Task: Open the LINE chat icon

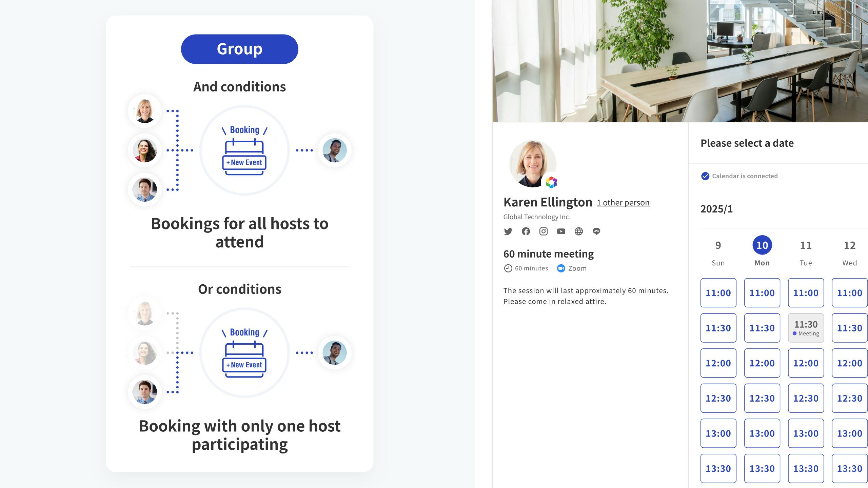Action: pyautogui.click(x=596, y=231)
